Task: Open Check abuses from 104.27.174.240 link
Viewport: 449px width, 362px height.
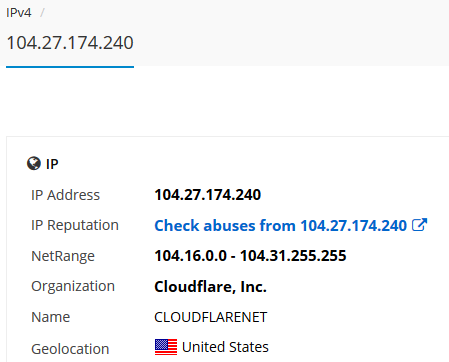Action: coord(281,225)
